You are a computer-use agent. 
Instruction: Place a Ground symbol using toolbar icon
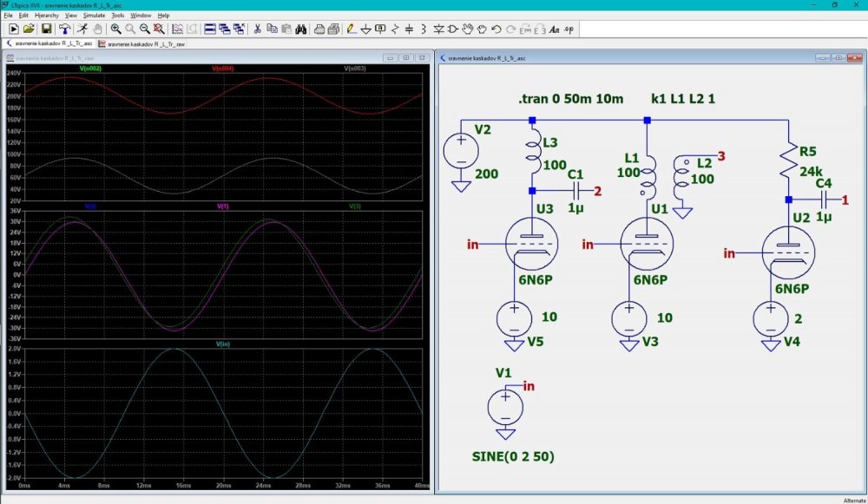pyautogui.click(x=366, y=29)
